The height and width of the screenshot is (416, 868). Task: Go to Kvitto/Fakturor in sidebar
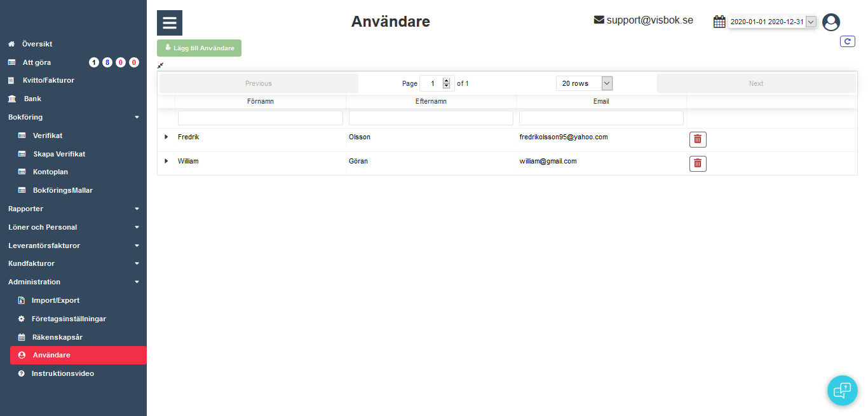49,80
